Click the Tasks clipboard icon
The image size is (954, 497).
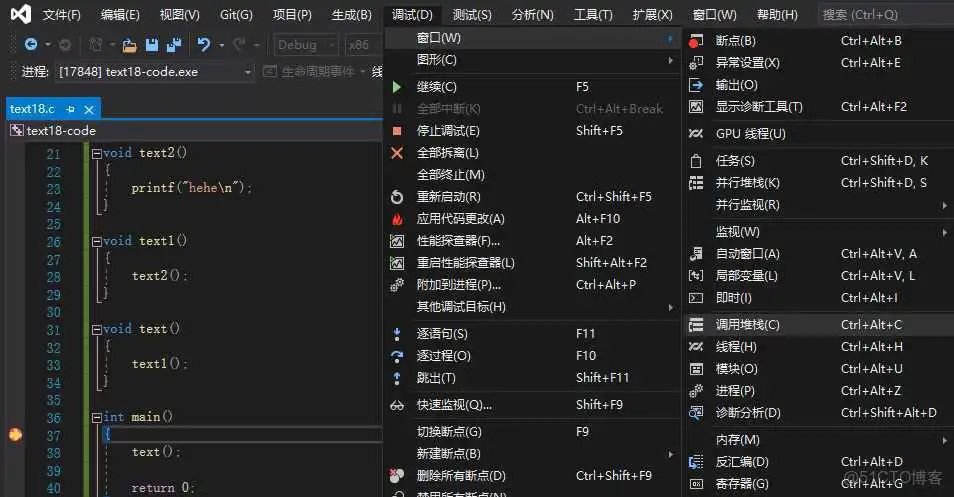695,161
